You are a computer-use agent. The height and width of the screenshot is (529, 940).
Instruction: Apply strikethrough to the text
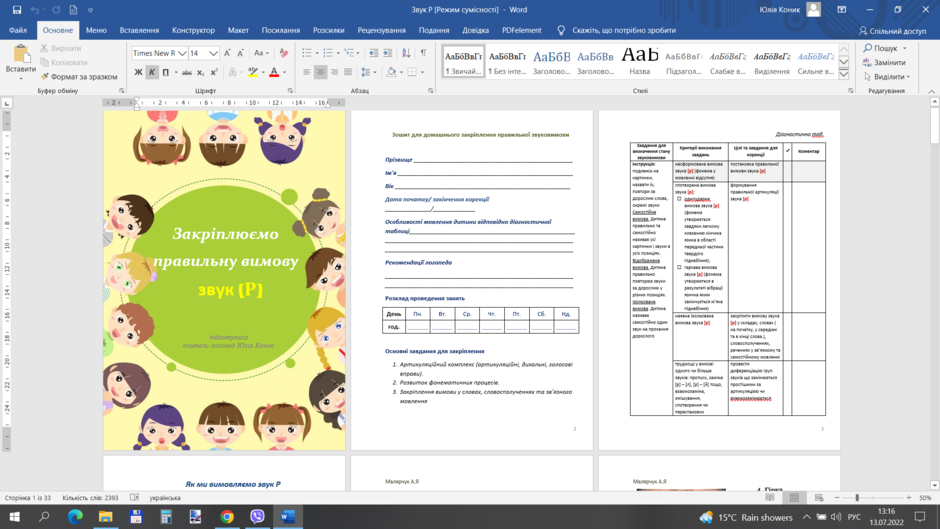[187, 73]
